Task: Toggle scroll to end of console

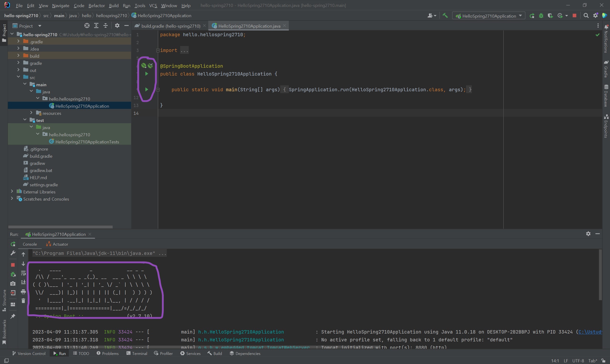Action: pos(23,282)
